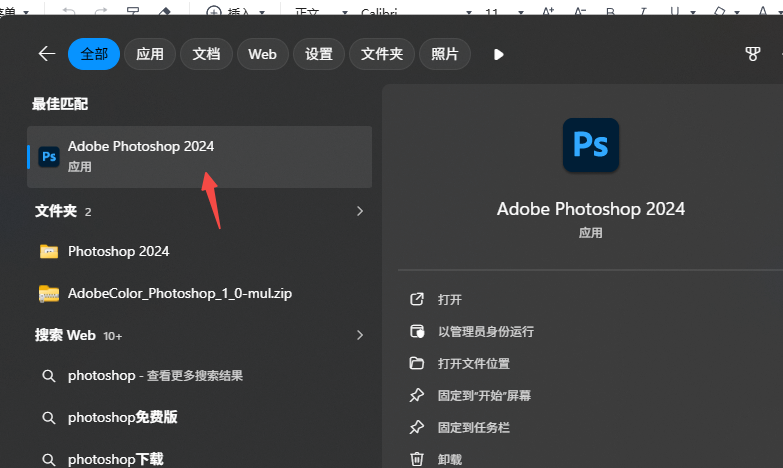The height and width of the screenshot is (468, 783).
Task: Click the magnifier icon beside 查看更多搜索结果
Action: pyautogui.click(x=48, y=376)
